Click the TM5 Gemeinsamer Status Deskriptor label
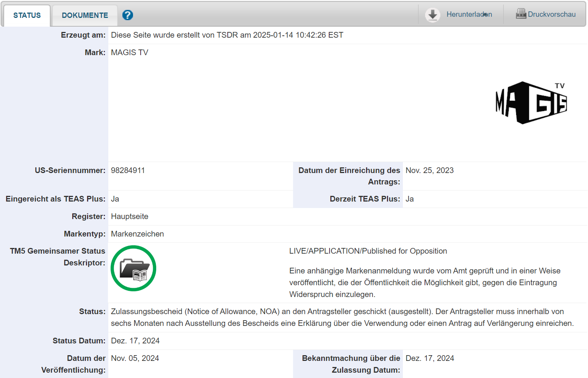The height and width of the screenshot is (378, 588). tap(57, 257)
